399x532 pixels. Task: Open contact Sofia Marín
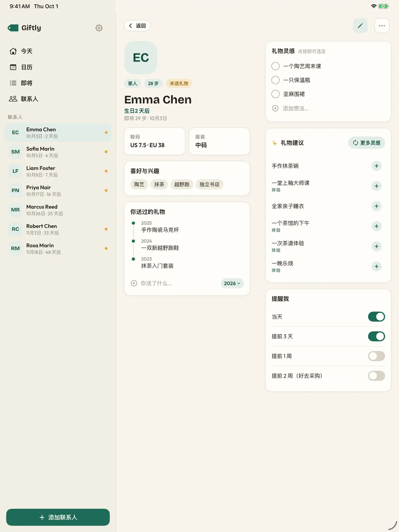click(x=58, y=152)
